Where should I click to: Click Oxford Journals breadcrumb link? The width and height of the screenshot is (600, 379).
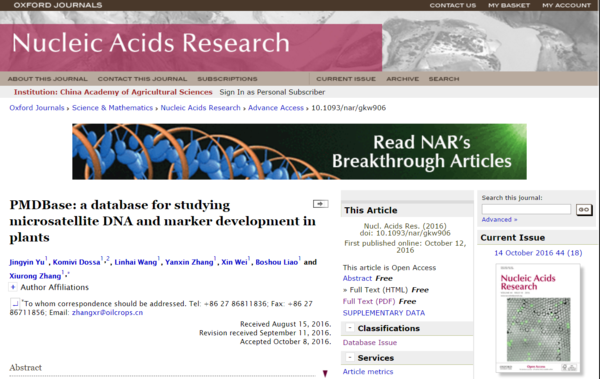point(37,108)
